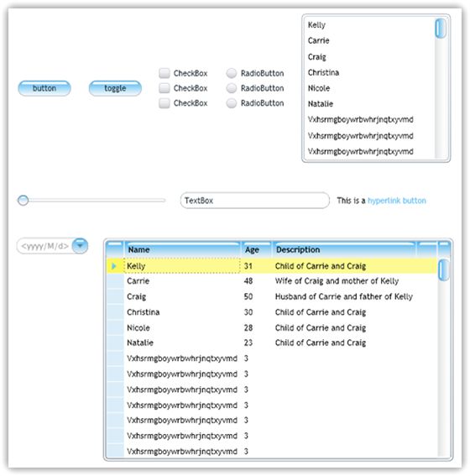Click the Kelly name cell in the grid

point(182,266)
